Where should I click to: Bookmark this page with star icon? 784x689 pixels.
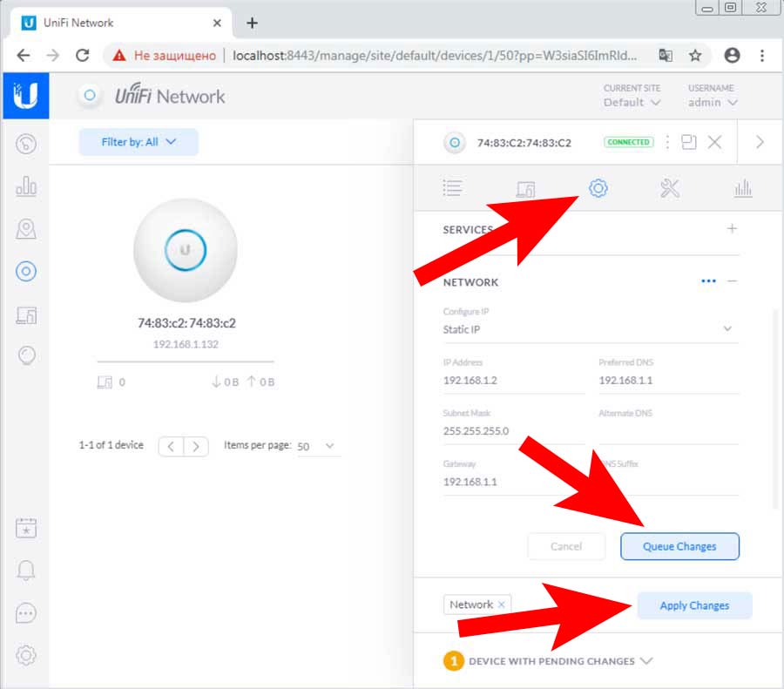coord(695,55)
